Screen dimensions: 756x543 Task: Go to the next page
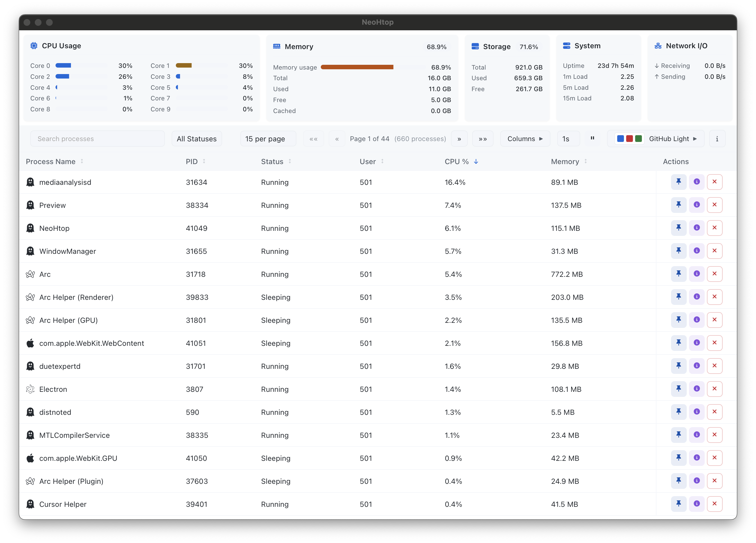(x=459, y=139)
